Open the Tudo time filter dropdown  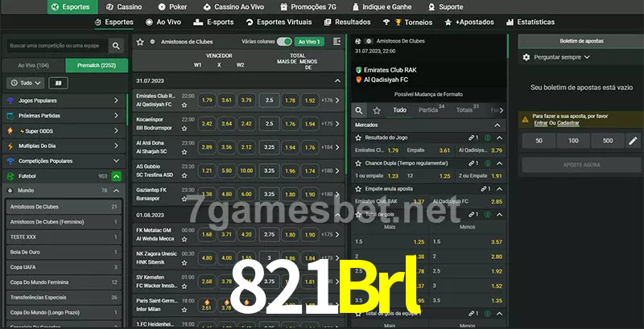[x=24, y=83]
